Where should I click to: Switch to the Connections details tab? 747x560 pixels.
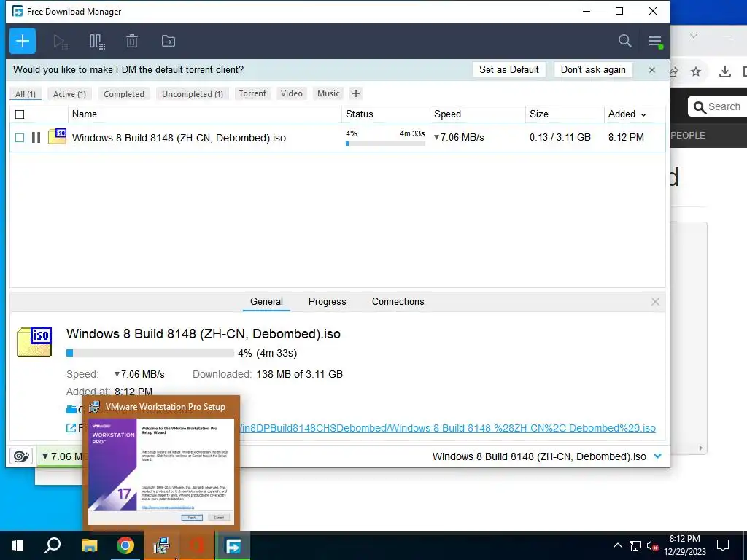pyautogui.click(x=398, y=301)
